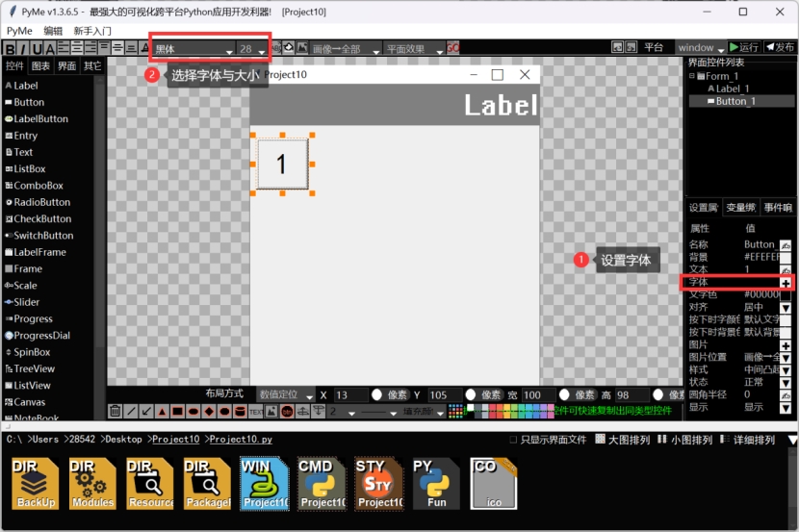The height and width of the screenshot is (532, 799).
Task: Open the font name dropdown showing 黑体
Action: click(193, 49)
